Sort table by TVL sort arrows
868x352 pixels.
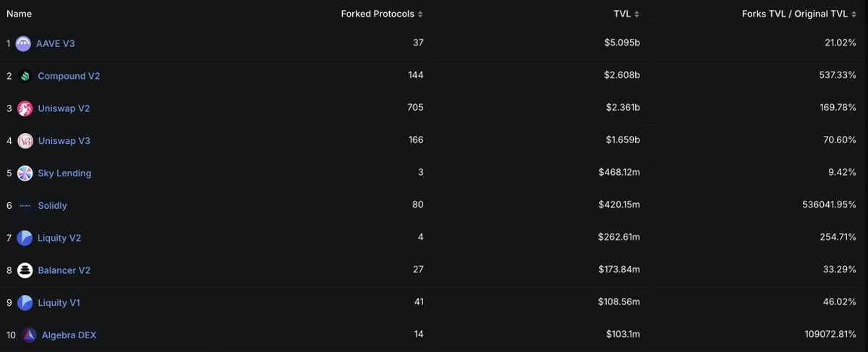point(637,14)
